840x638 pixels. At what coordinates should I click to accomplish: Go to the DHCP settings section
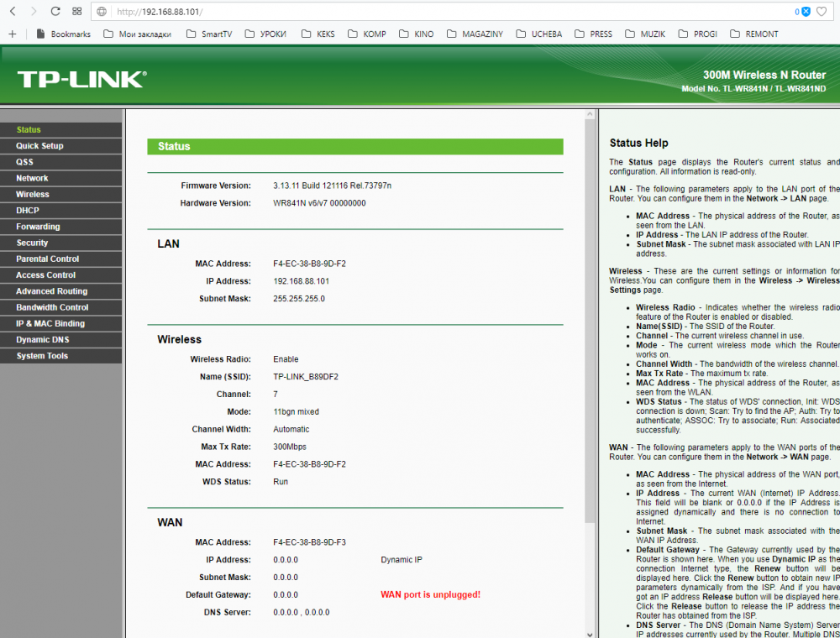pos(28,211)
